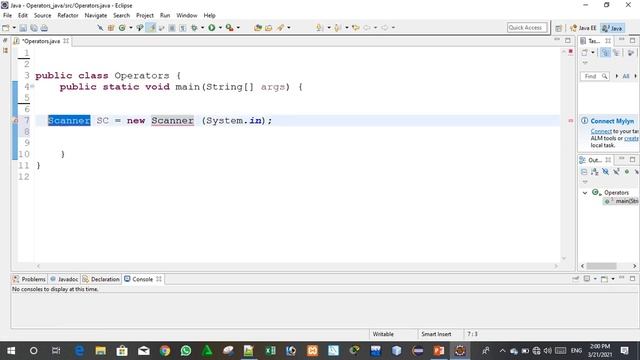Click New Task icon in Task List
Image resolution: width=640 pixels, height=360 pixels.
tap(585, 53)
